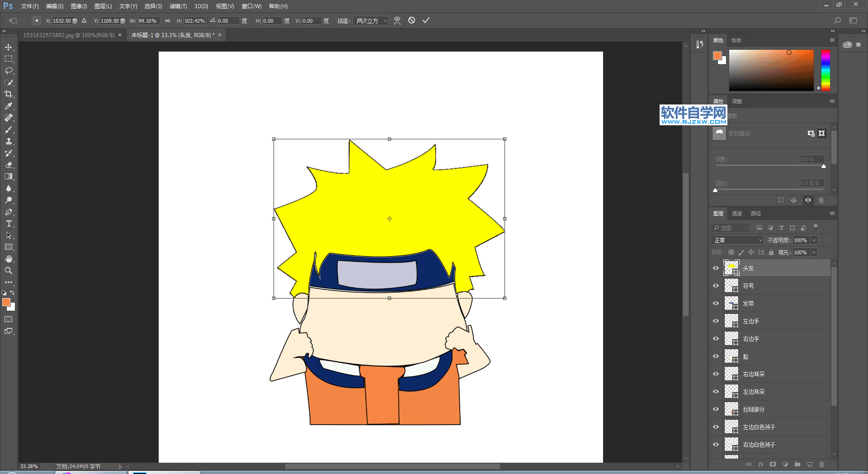Expand the layer opacity dropdown arrow

point(814,240)
